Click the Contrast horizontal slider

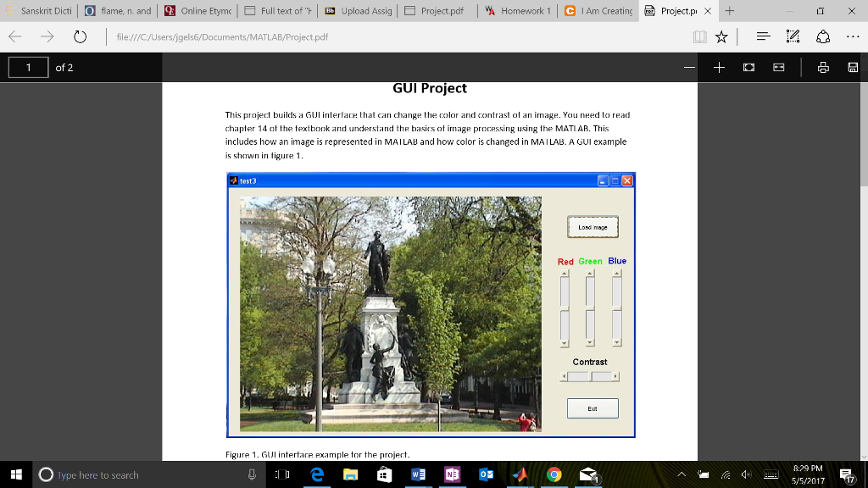click(590, 376)
